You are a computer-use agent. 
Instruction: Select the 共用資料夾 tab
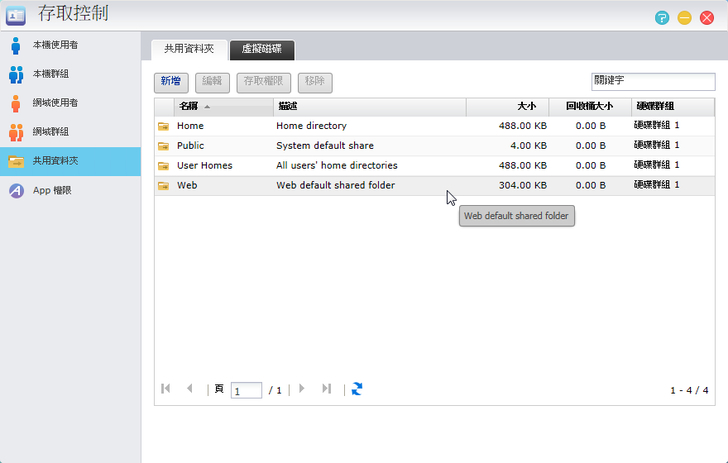[189, 49]
